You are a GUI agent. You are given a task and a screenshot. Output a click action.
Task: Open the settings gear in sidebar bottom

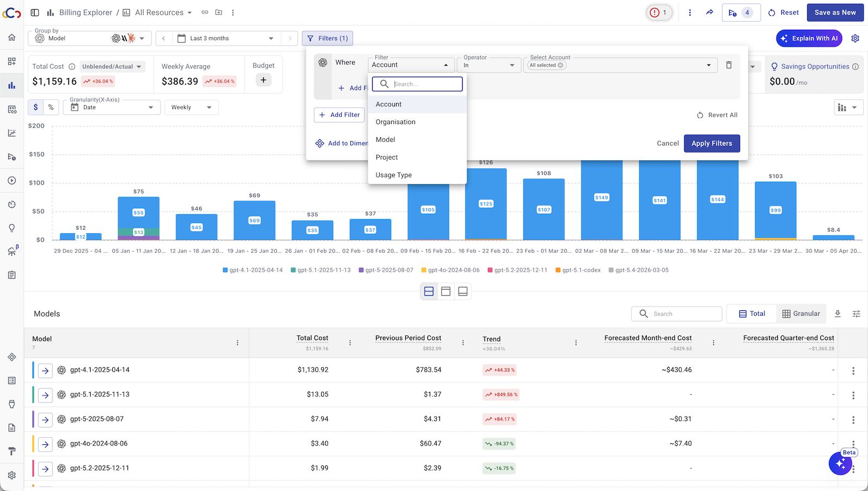point(12,475)
